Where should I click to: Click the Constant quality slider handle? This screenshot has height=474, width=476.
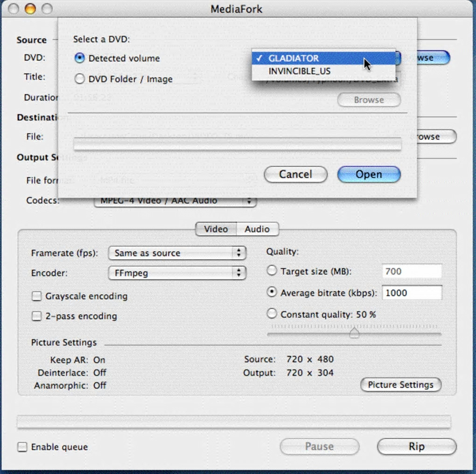click(354, 333)
